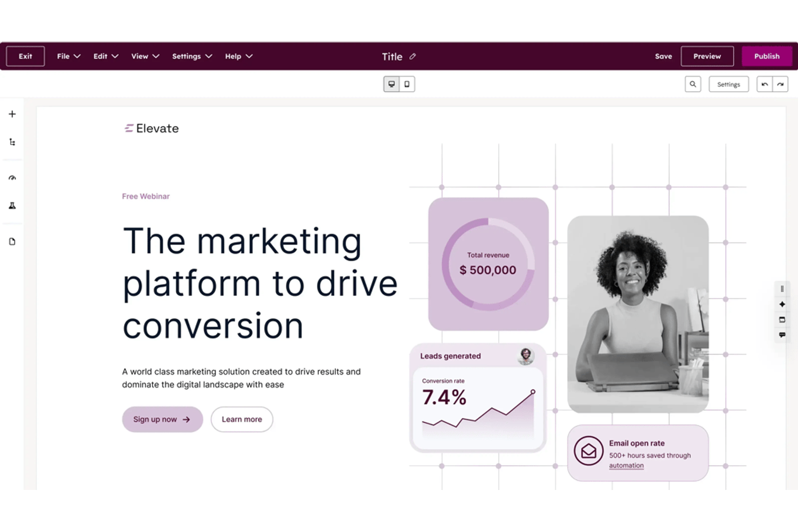Open the pages panel via document icon

point(12,241)
